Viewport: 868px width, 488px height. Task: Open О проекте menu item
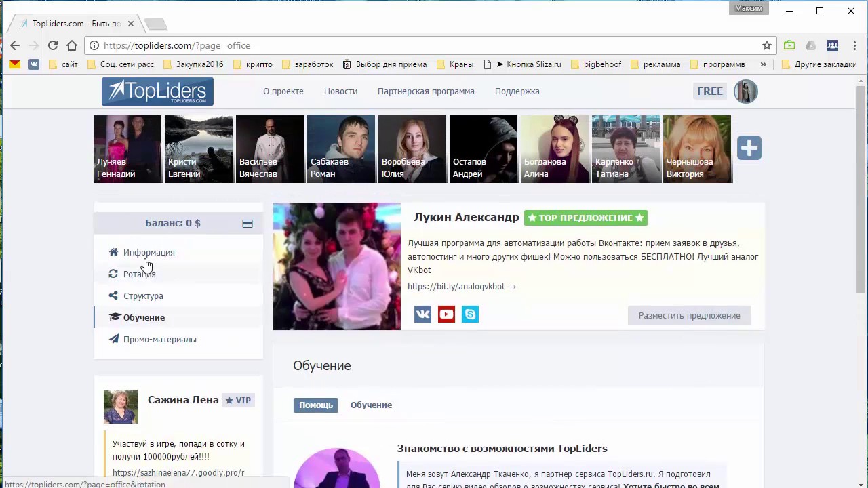coord(283,91)
